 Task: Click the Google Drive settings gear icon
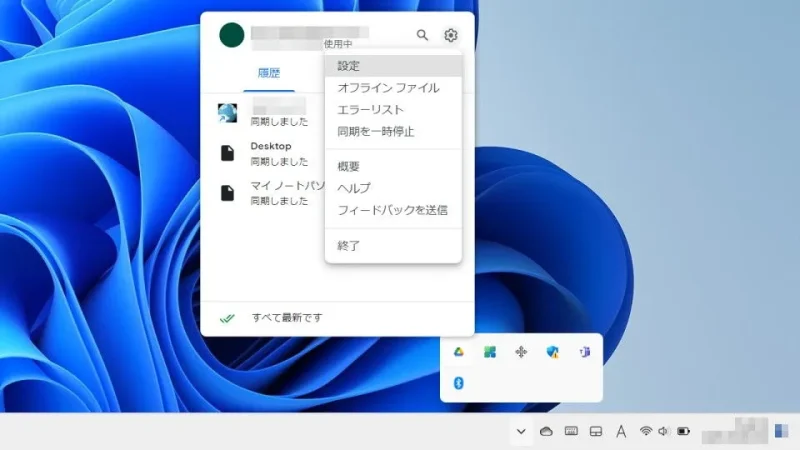(x=451, y=35)
